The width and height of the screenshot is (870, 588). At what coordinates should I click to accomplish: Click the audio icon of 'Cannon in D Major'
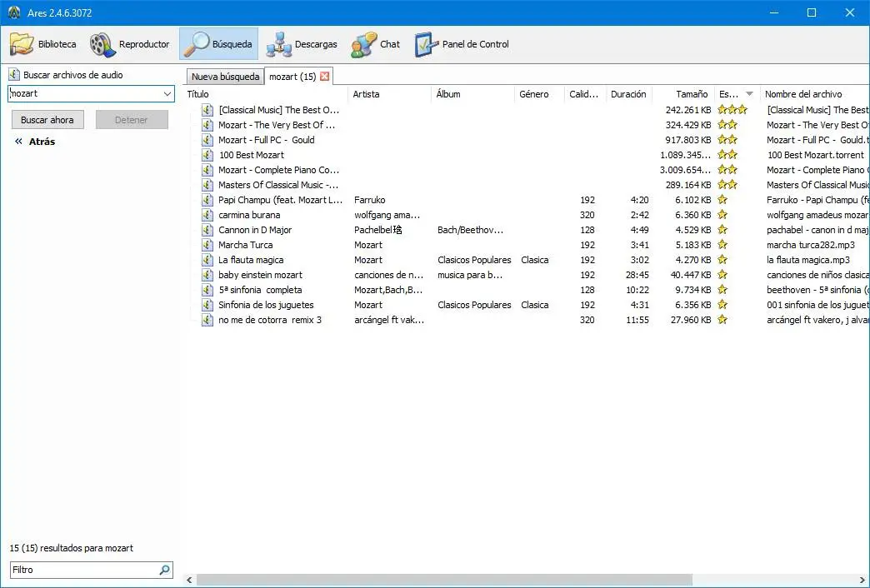207,230
